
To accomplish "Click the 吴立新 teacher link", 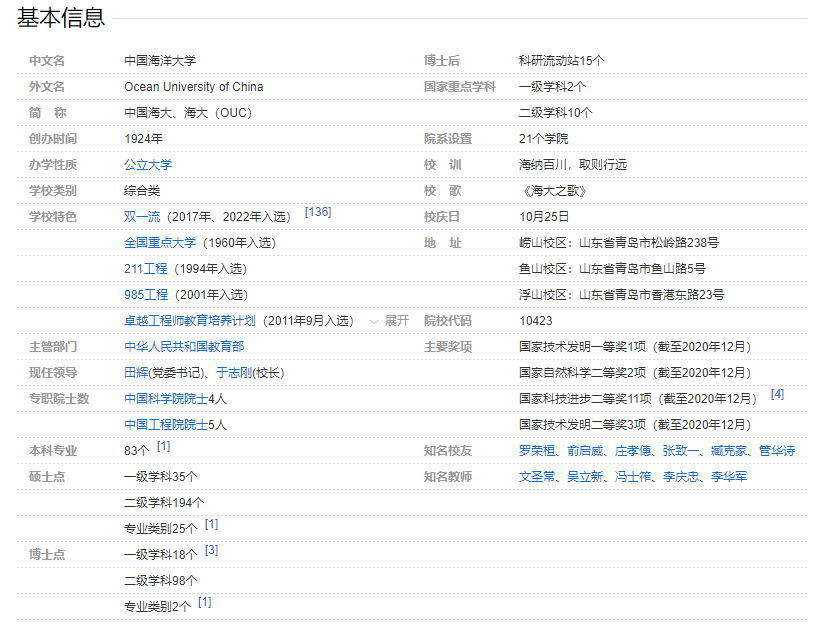I will point(585,477).
